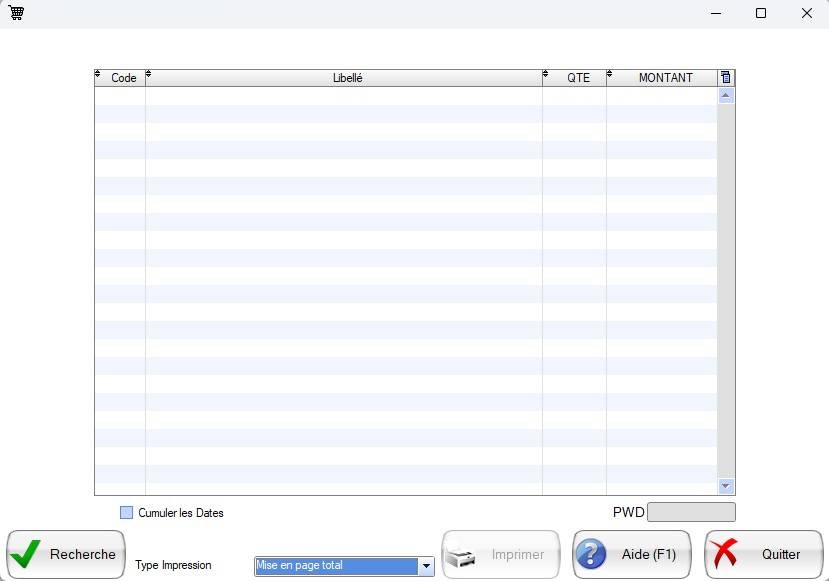Click the scrollbar up arrow
The height and width of the screenshot is (581, 829).
pyautogui.click(x=726, y=96)
